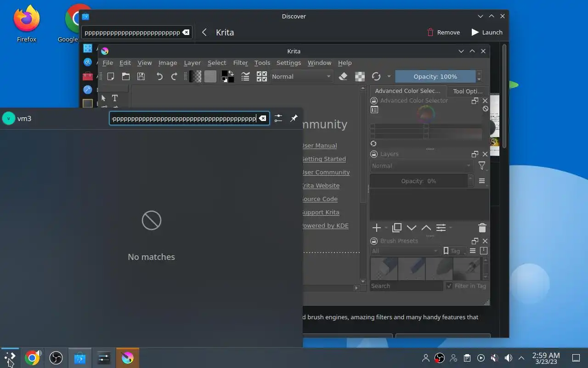Click the Krita Website link

click(x=321, y=185)
